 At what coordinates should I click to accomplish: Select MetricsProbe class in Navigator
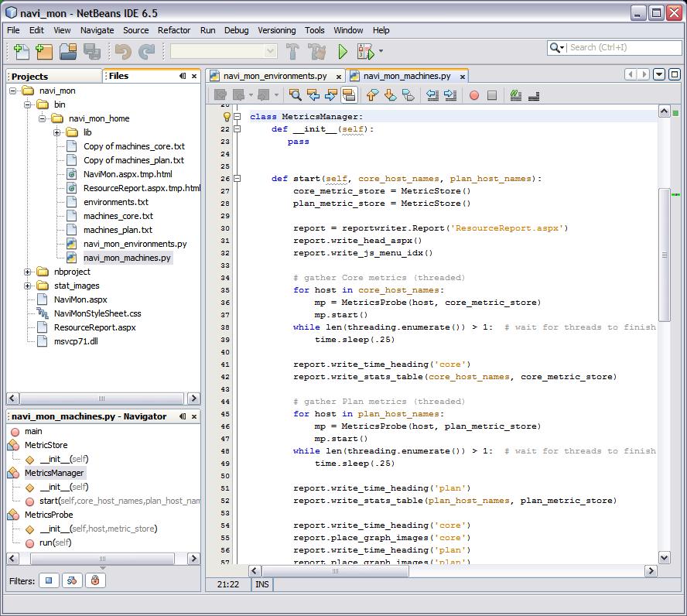[49, 515]
